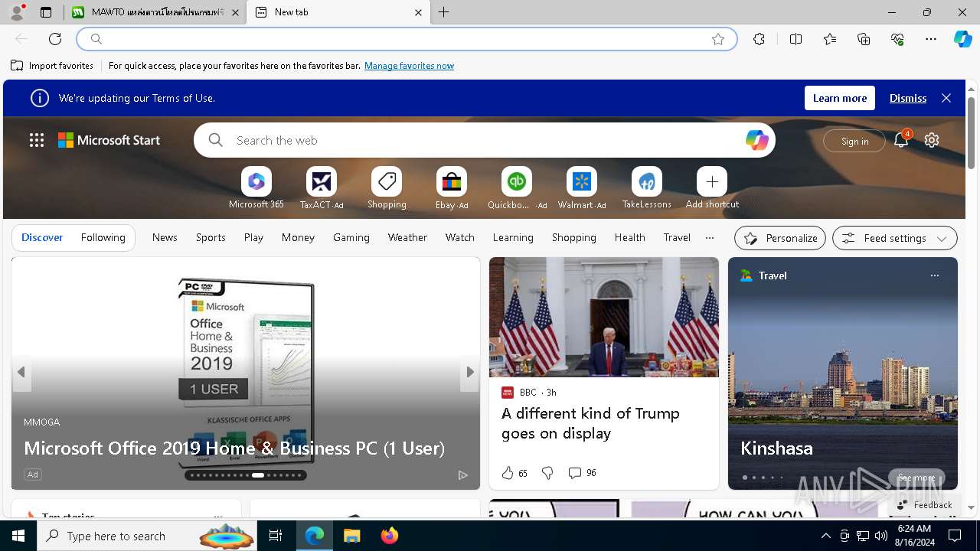The height and width of the screenshot is (551, 980).
Task: Close the Terms of Use banner
Action: 946,98
